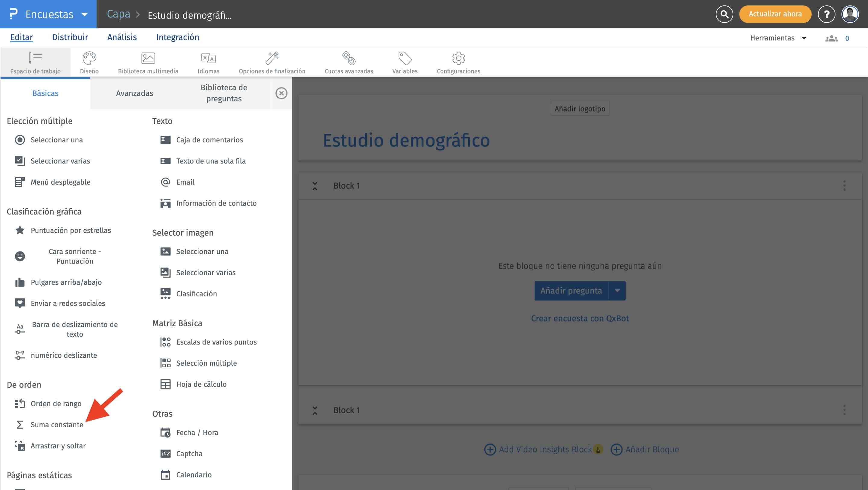Open the Configuraciones gear icon
The height and width of the screenshot is (490, 868).
pyautogui.click(x=458, y=58)
